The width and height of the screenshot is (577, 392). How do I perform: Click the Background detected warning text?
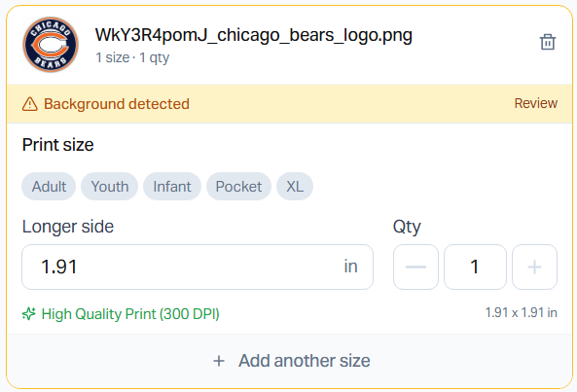117,104
